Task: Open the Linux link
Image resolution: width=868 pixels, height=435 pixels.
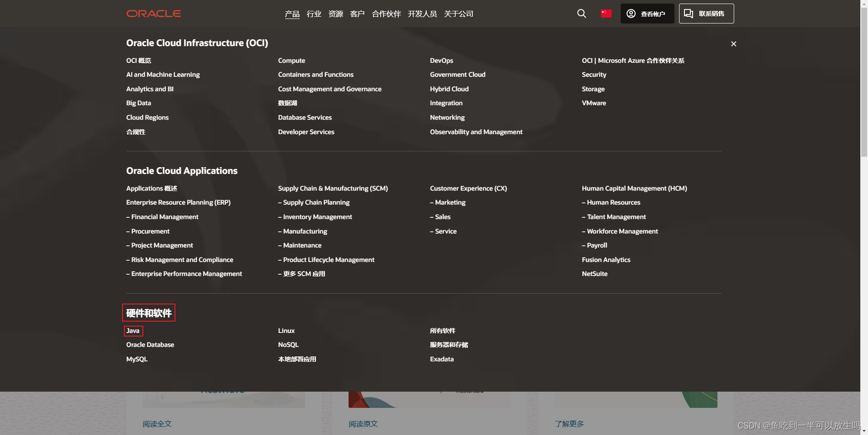Action: point(286,331)
